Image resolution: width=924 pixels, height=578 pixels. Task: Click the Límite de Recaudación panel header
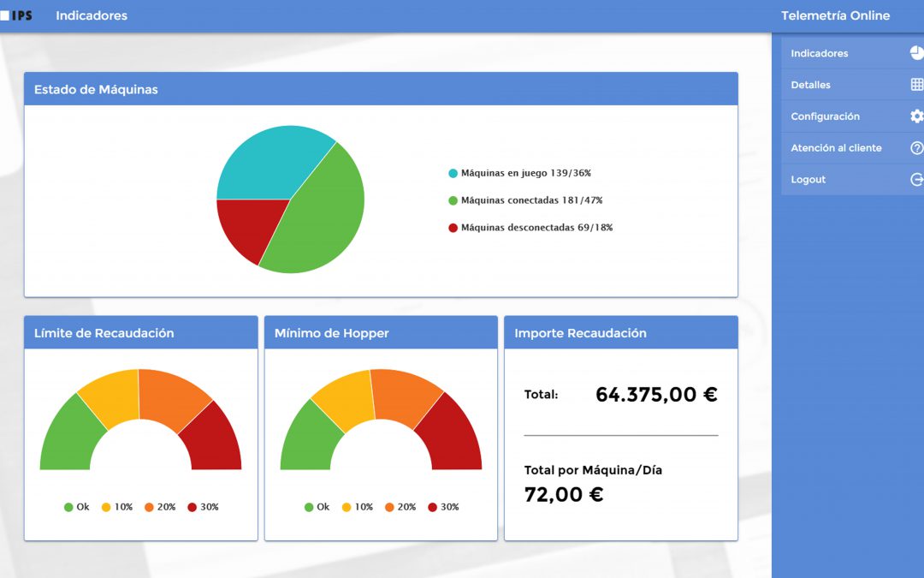coord(141,332)
